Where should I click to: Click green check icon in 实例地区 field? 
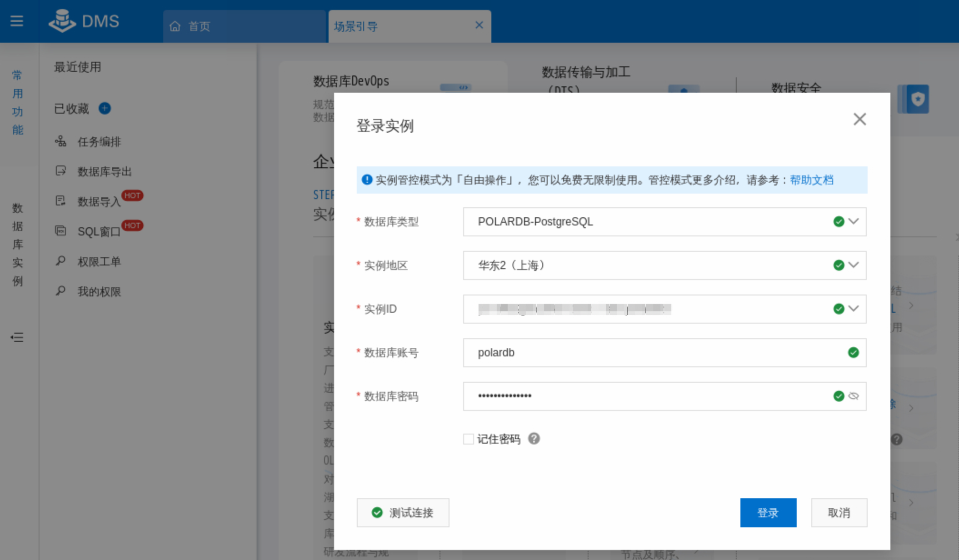point(839,265)
